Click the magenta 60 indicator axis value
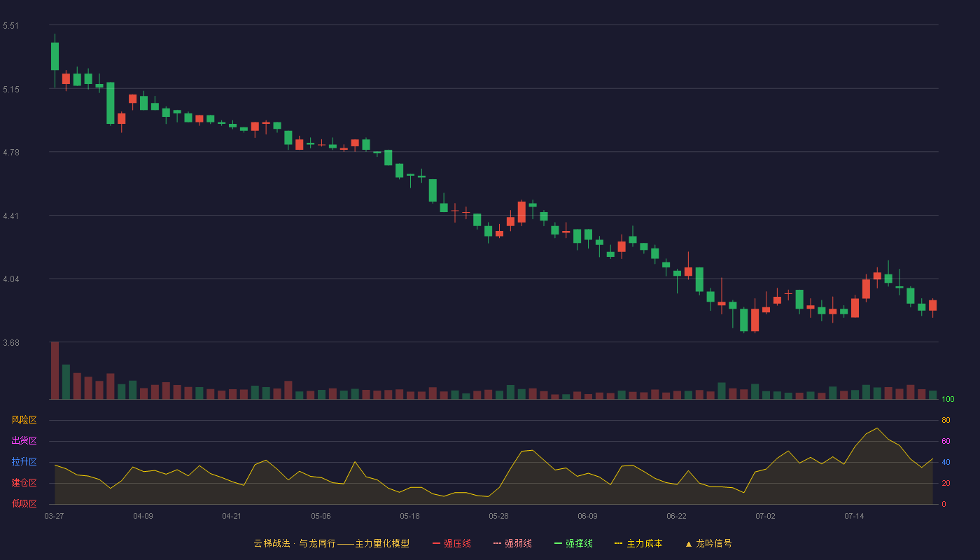Image resolution: width=980 pixels, height=560 pixels. pos(946,441)
